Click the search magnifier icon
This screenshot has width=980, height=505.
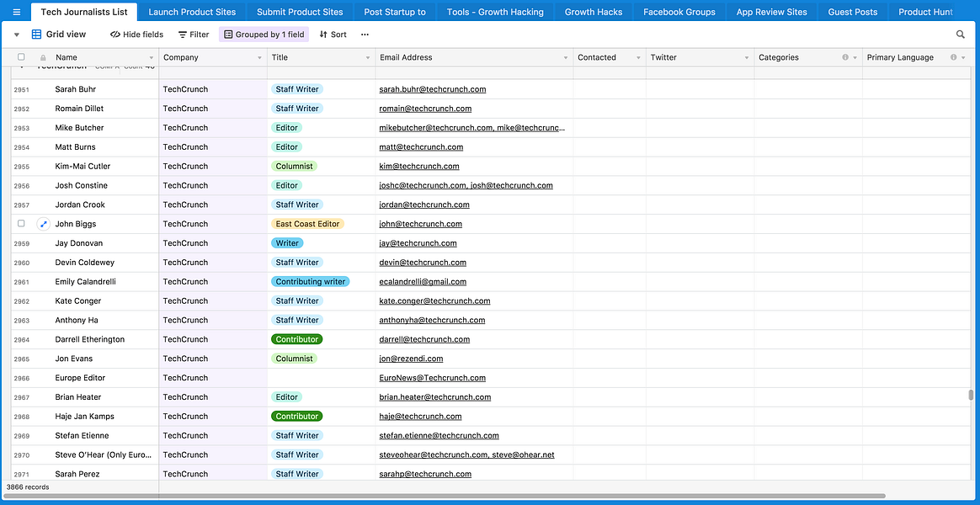click(961, 35)
